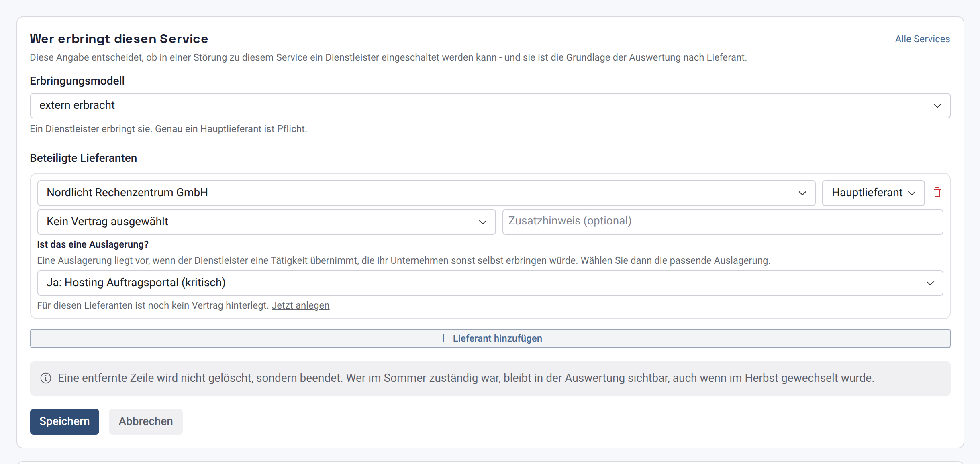Click the hint 'Genau ein Hauptlieferant ist Pflicht'

tap(231, 129)
